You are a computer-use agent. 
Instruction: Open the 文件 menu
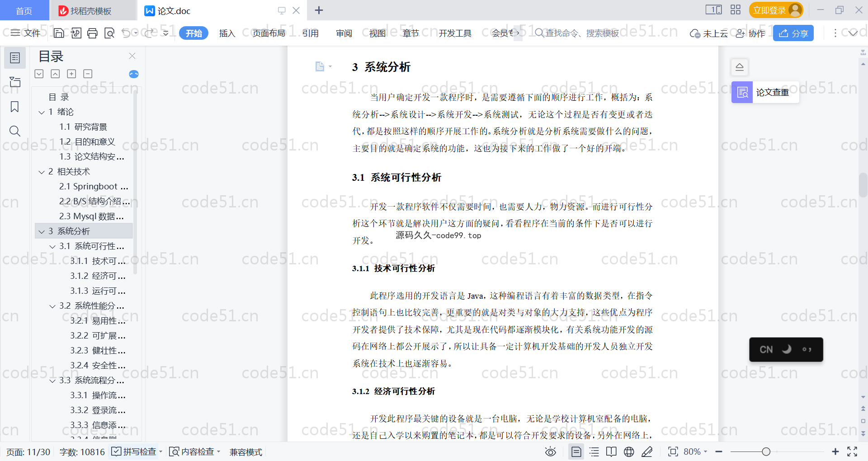pyautogui.click(x=26, y=33)
